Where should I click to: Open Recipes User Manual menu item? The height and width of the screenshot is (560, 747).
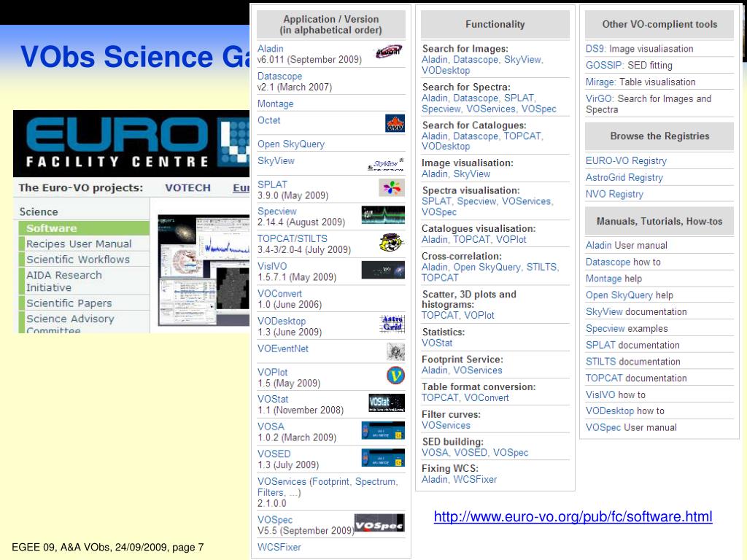84,244
